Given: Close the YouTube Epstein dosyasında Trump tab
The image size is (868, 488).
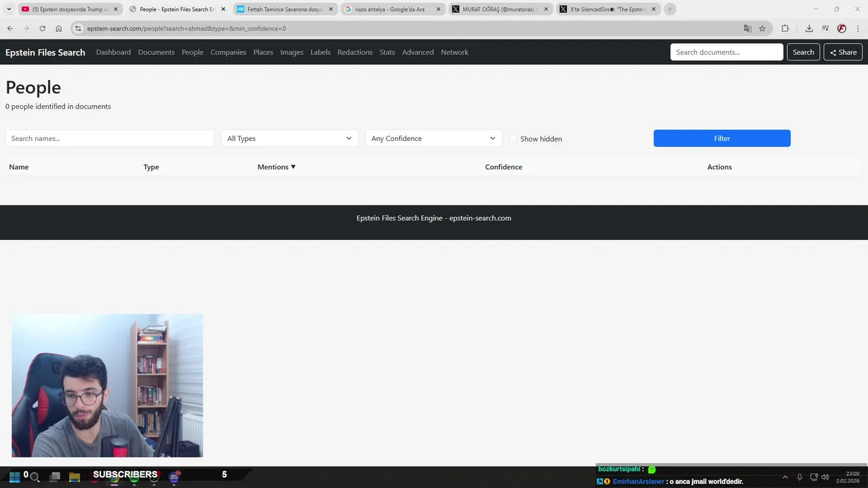Looking at the screenshot, I should pyautogui.click(x=115, y=9).
